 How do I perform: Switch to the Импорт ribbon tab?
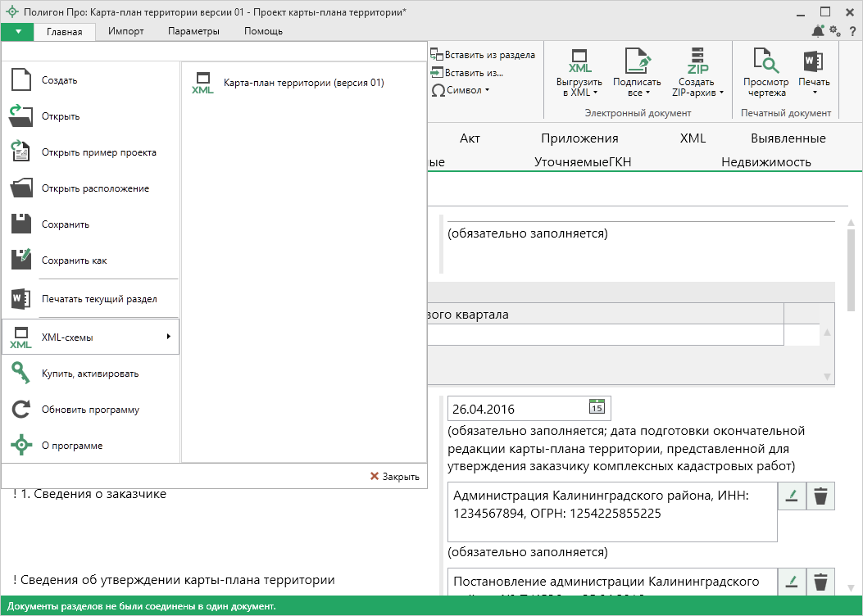tap(125, 31)
